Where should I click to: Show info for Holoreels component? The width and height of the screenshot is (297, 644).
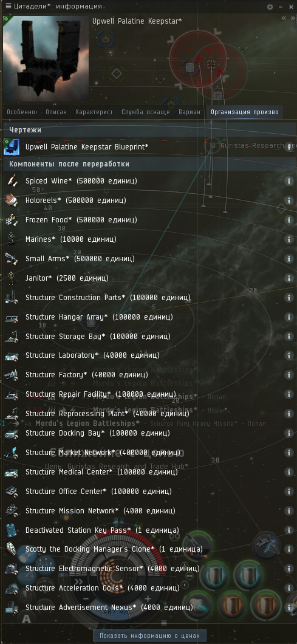pos(288,200)
